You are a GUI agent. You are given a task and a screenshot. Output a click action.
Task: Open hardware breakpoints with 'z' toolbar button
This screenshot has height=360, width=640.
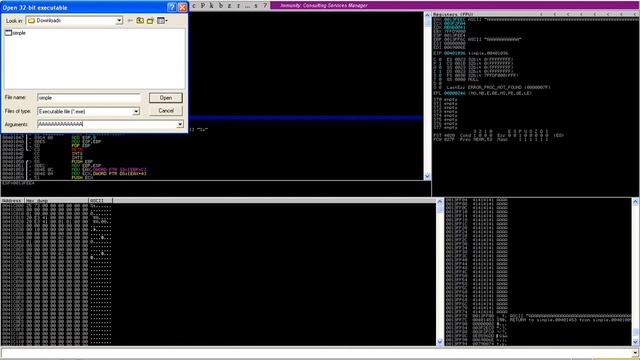coord(229,5)
